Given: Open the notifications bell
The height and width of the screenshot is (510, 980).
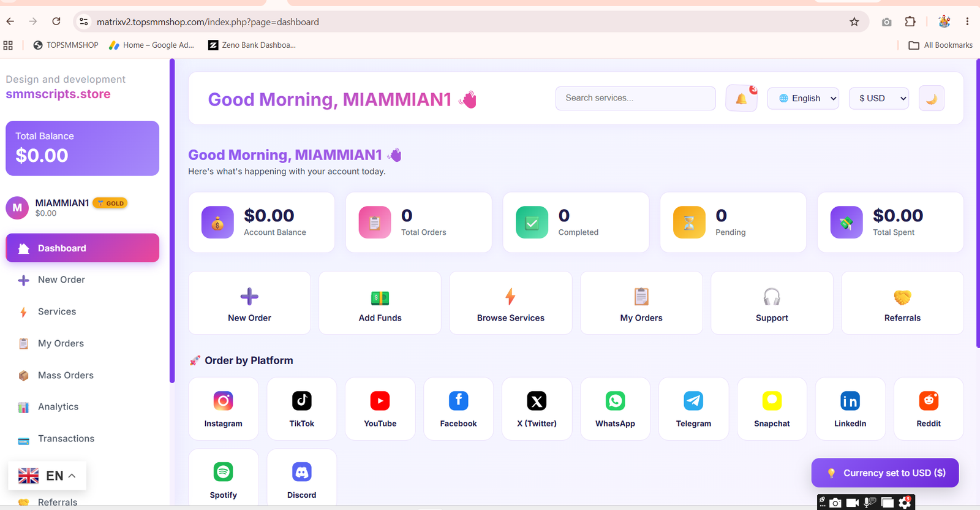Looking at the screenshot, I should pos(741,98).
